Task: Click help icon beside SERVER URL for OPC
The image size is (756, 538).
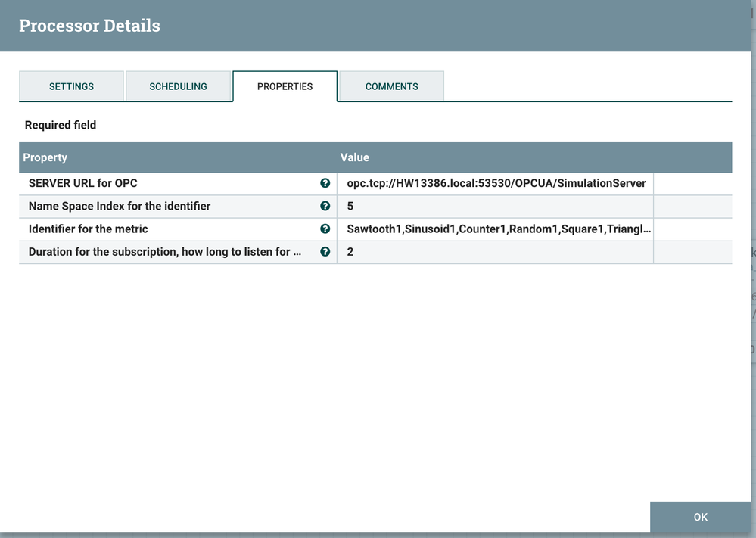Action: coord(325,183)
